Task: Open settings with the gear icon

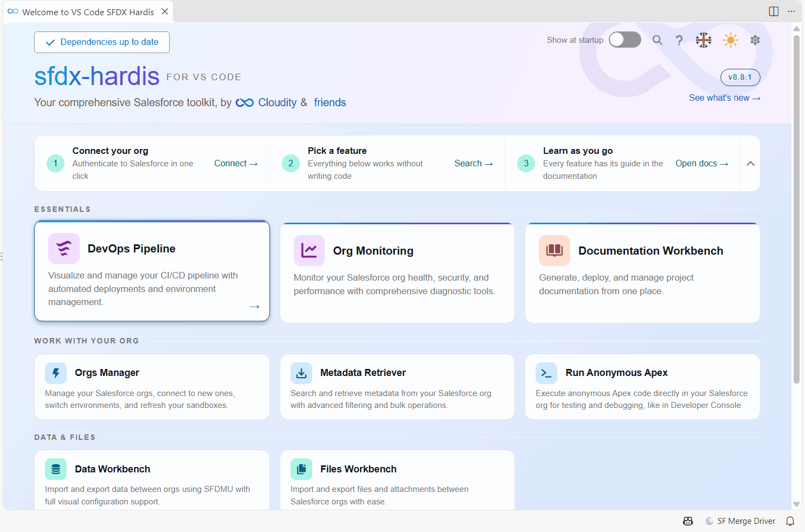Action: pos(755,40)
